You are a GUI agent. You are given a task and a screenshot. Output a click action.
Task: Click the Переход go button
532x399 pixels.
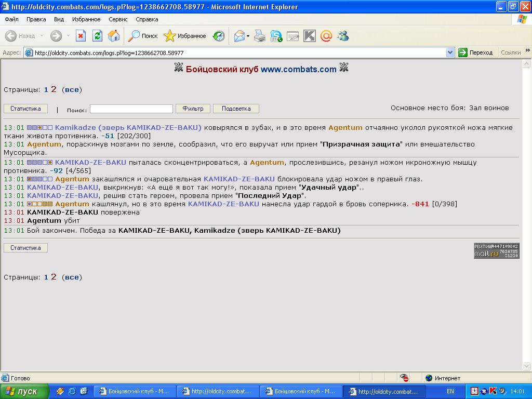tap(476, 52)
